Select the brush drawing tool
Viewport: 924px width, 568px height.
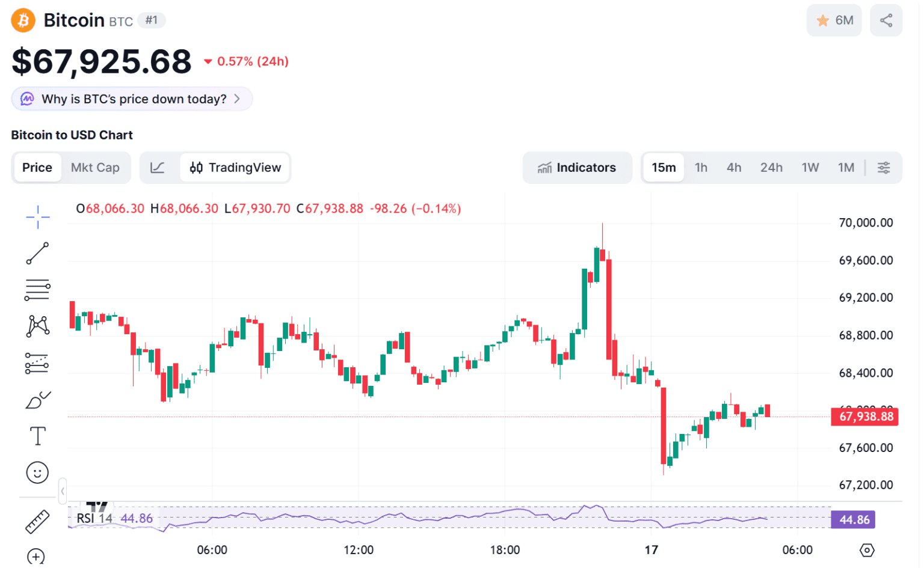tap(37, 400)
